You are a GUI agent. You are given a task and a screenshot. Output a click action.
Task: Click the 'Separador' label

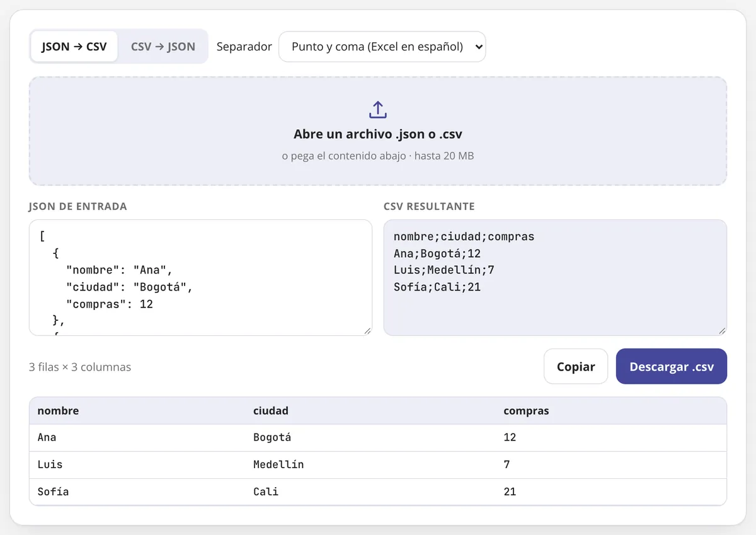(x=244, y=47)
